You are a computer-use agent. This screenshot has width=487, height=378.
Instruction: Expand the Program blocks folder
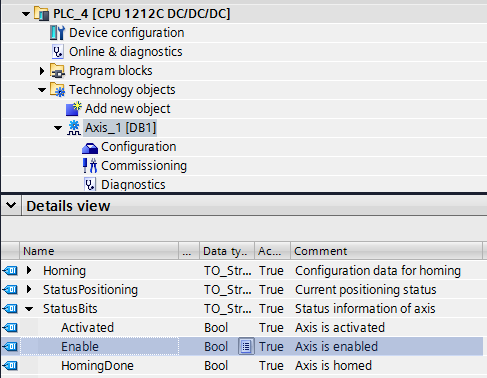(42, 71)
